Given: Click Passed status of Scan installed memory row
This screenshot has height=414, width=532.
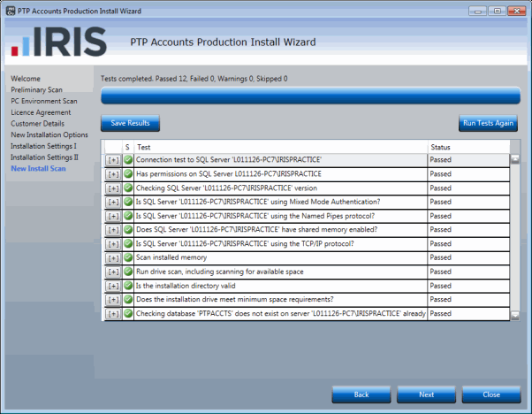Looking at the screenshot, I should coord(440,257).
